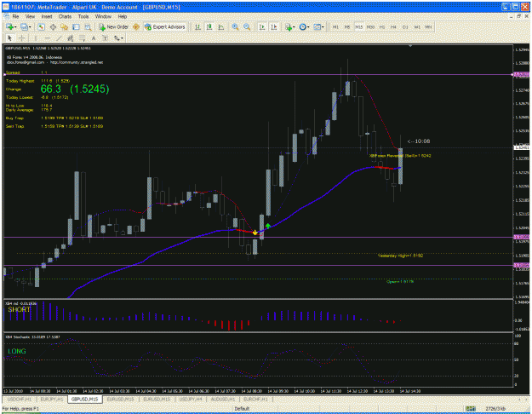Open the Templates dropdown
The height and width of the screenshot is (414, 532).
318,26
